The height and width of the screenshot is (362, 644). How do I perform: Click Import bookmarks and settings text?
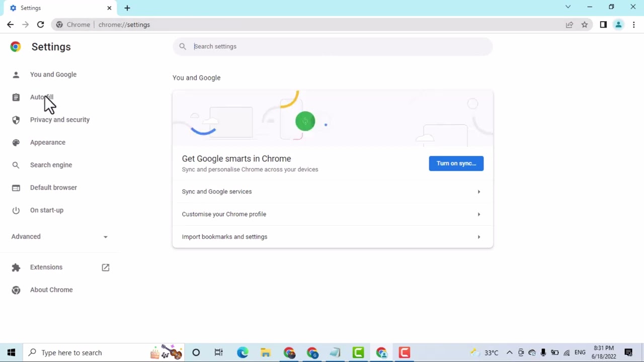224,237
